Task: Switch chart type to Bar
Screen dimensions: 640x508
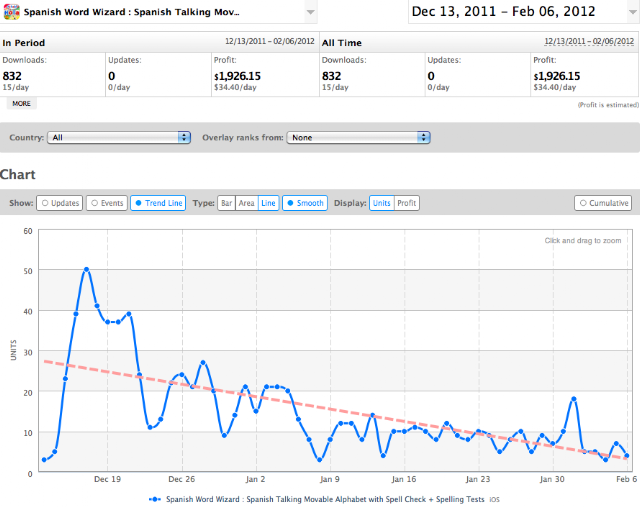Action: (x=227, y=203)
